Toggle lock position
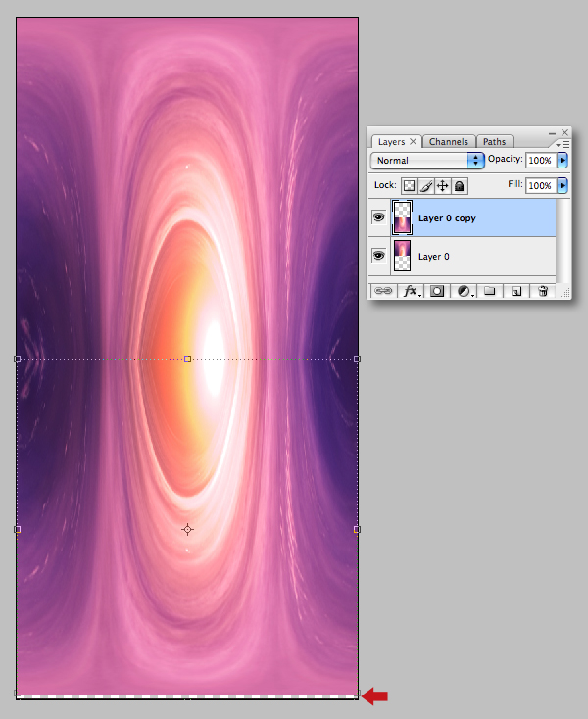 point(443,186)
